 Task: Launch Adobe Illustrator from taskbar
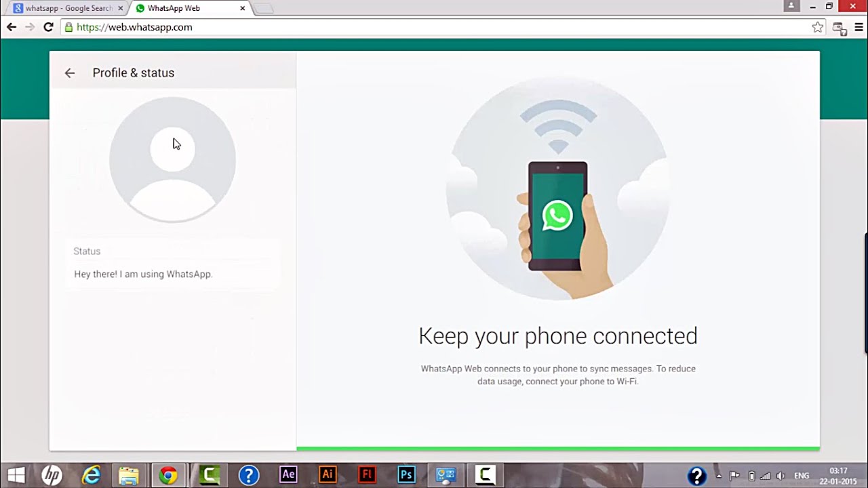point(328,474)
